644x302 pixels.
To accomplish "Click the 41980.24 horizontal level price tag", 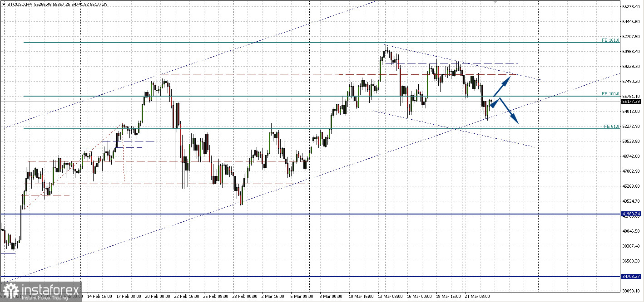I will (x=632, y=214).
